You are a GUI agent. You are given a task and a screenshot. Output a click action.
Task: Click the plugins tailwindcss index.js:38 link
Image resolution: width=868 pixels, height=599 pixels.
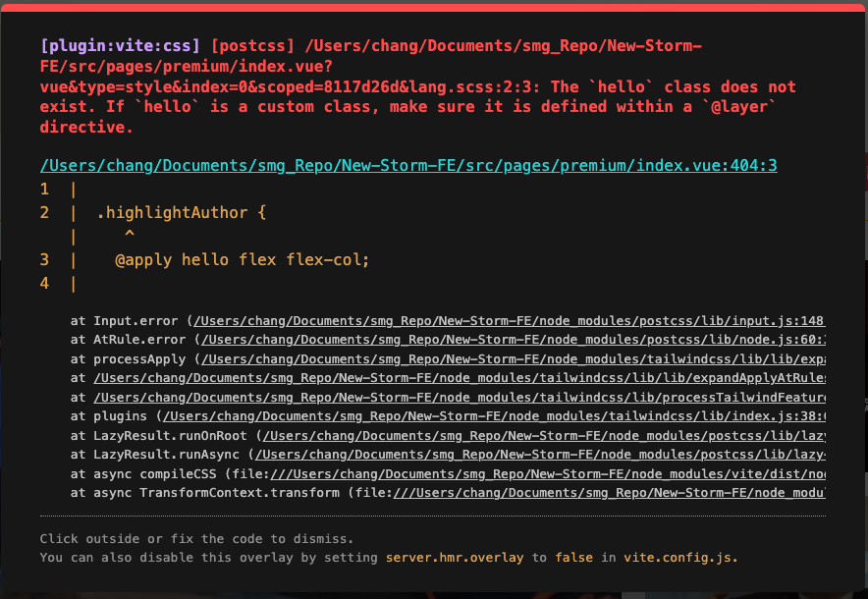tap(495, 416)
